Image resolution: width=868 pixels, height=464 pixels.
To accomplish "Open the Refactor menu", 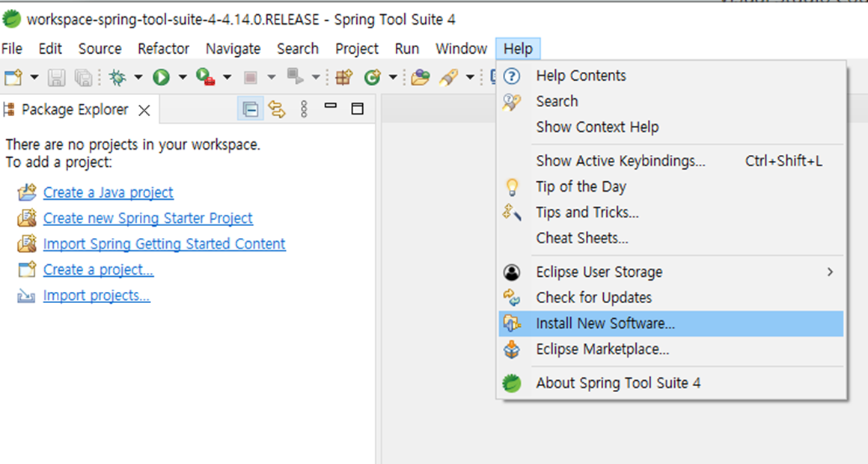I will (163, 49).
